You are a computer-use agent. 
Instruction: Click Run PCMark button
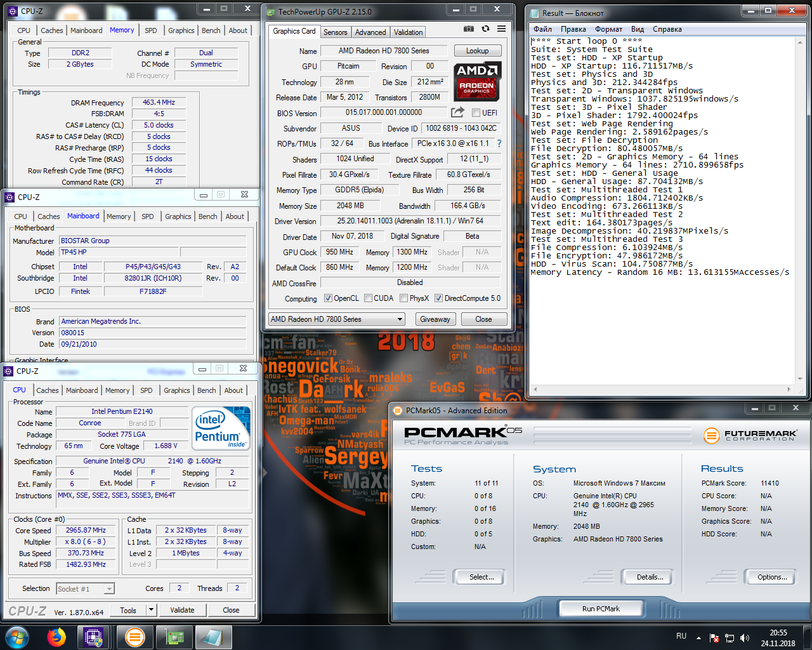tap(601, 609)
